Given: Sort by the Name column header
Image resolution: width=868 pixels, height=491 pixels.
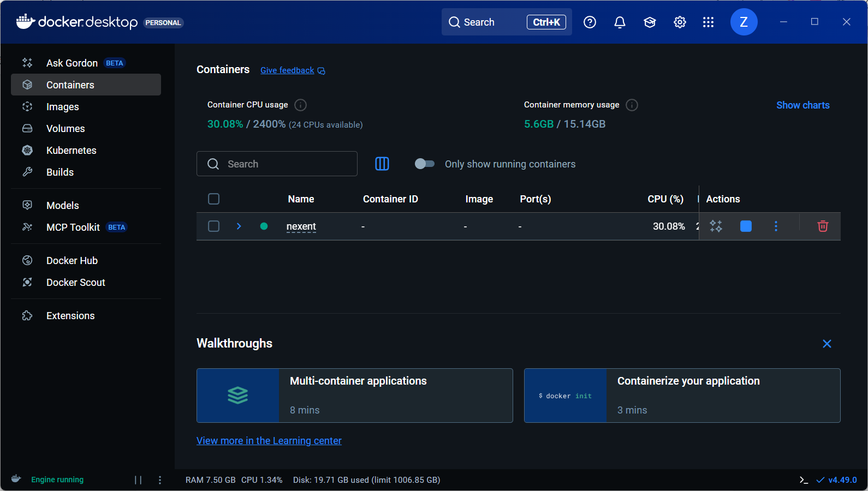Looking at the screenshot, I should pos(301,199).
